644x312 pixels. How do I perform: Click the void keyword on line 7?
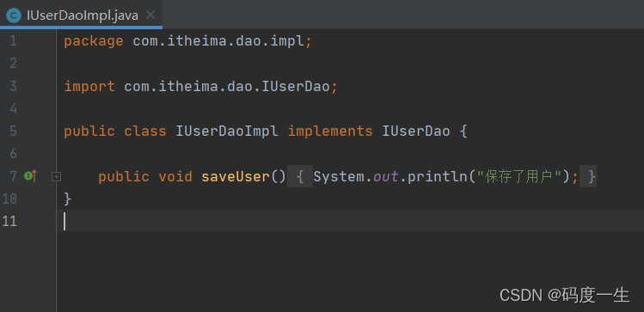point(175,176)
